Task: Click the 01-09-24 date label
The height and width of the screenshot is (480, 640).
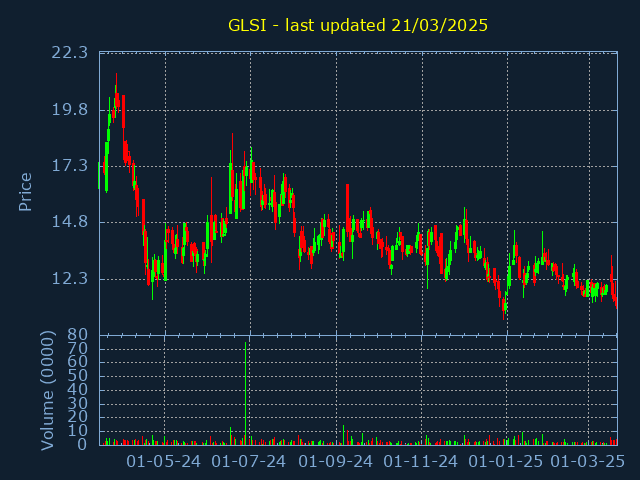Action: 335,462
